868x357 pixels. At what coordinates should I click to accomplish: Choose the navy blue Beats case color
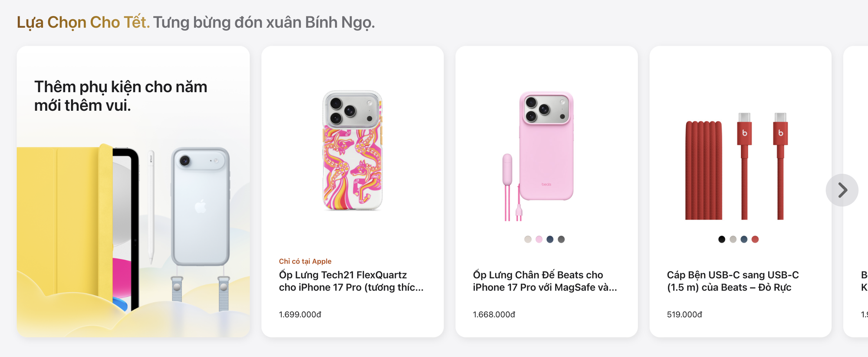[550, 239]
